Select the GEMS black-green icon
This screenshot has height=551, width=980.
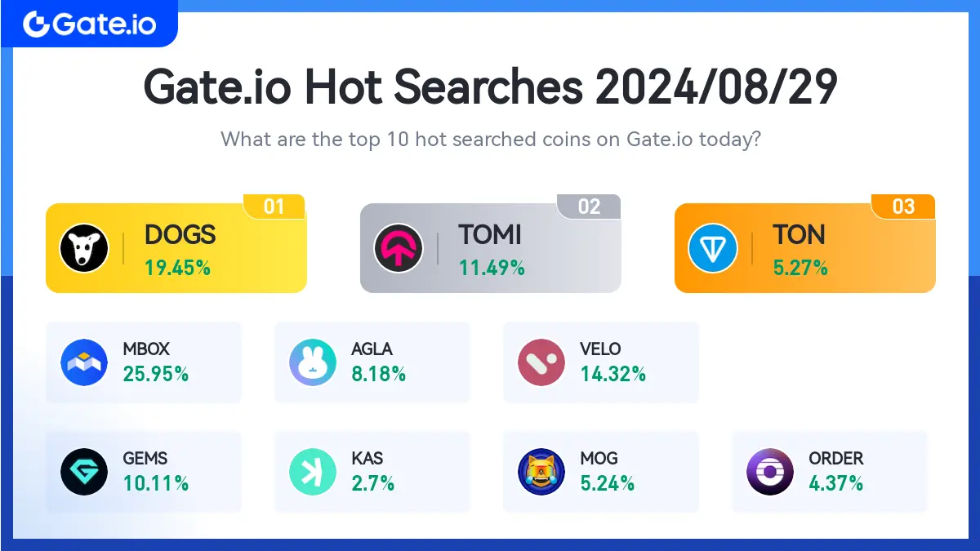(84, 472)
